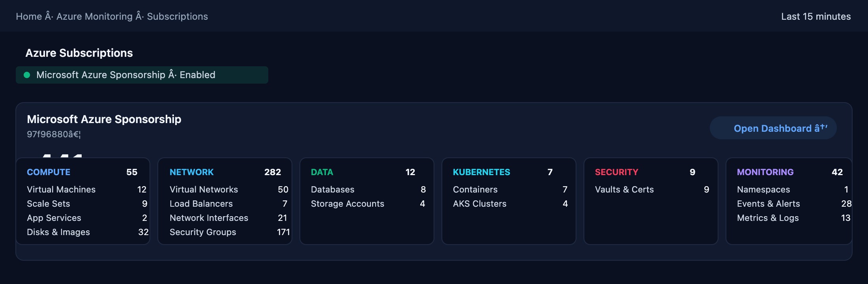Select the Security Groups row
This screenshot has width=868, height=284.
click(230, 232)
